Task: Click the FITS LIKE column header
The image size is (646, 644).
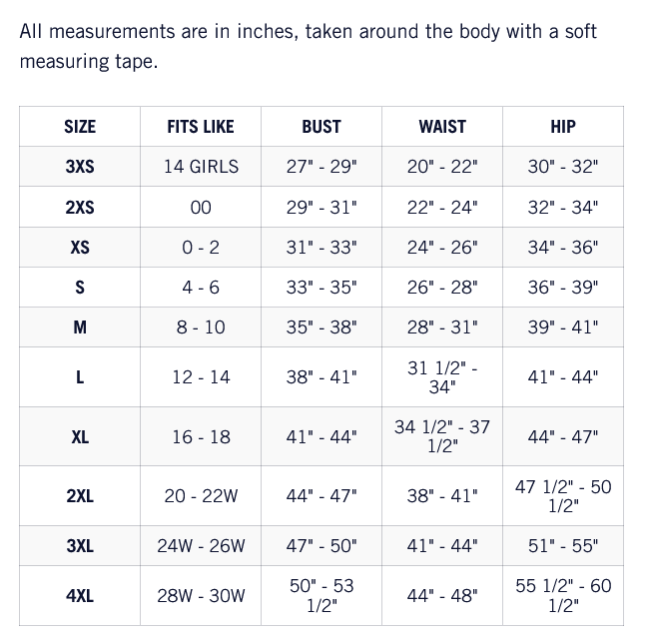Action: pyautogui.click(x=201, y=126)
